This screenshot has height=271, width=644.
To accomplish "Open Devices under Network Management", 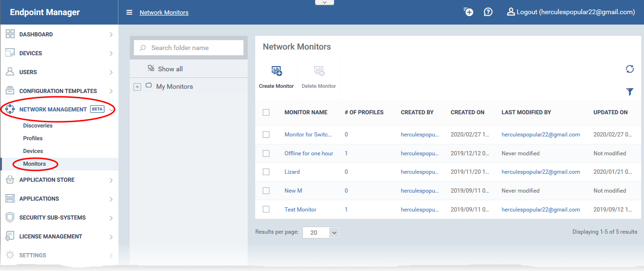I will [x=33, y=151].
